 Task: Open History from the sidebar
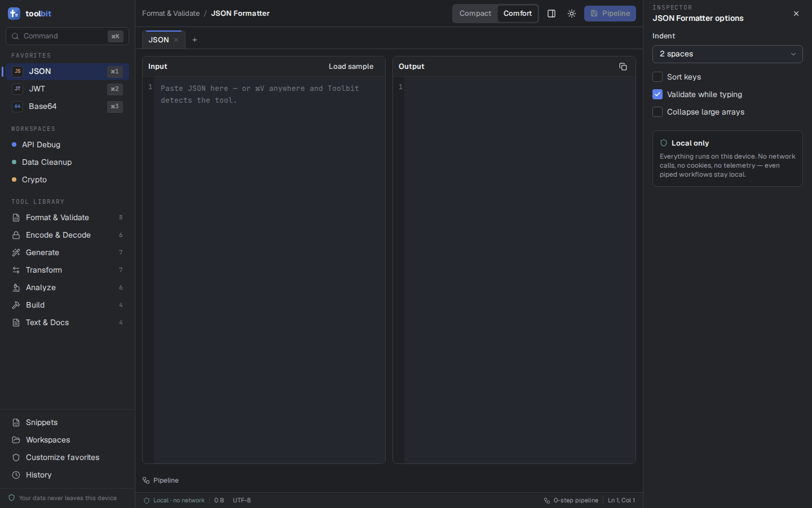pyautogui.click(x=68, y=475)
